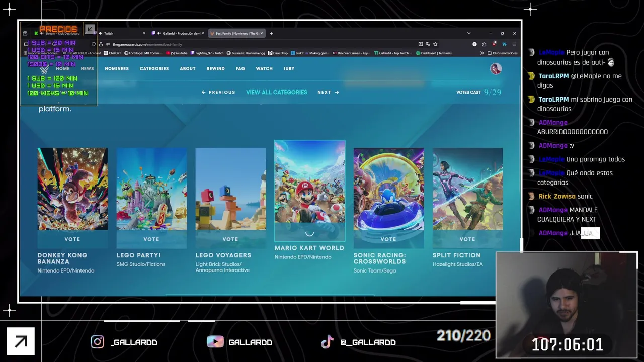Viewport: 644px width, 362px height.
Task: Select the LEGO Party! cover art
Action: point(151,189)
